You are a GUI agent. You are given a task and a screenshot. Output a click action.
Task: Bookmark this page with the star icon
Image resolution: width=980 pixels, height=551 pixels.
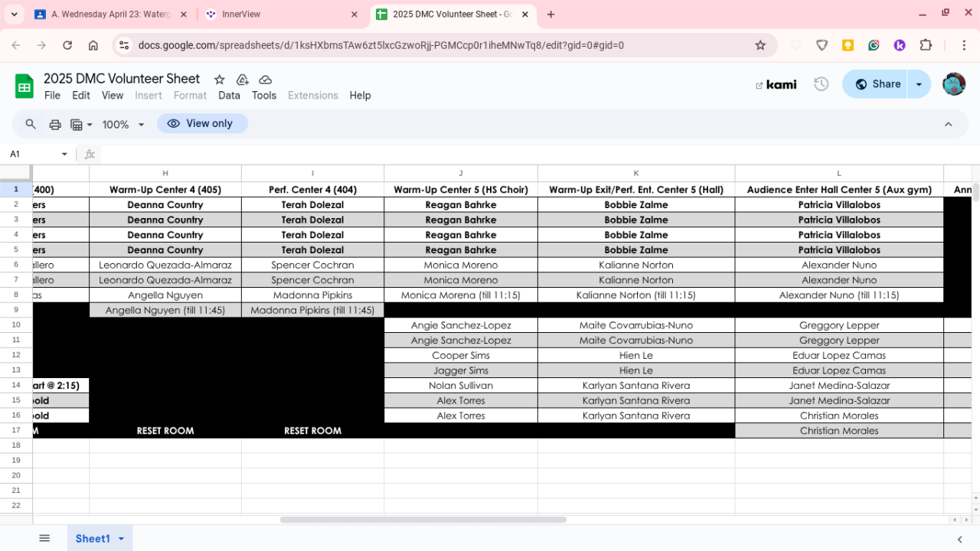point(760,45)
